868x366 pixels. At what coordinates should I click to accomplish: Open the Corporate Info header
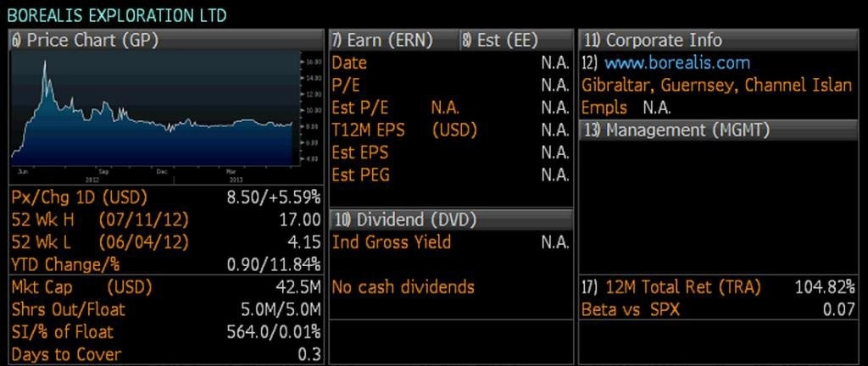click(x=719, y=40)
